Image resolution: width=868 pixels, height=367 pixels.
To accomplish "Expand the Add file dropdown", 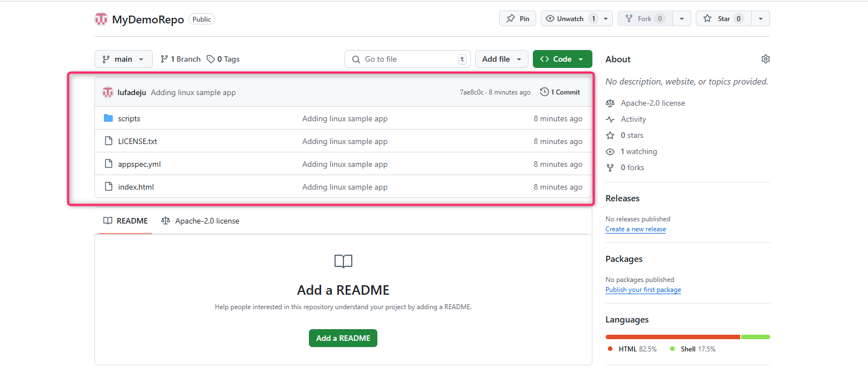I will pos(501,59).
